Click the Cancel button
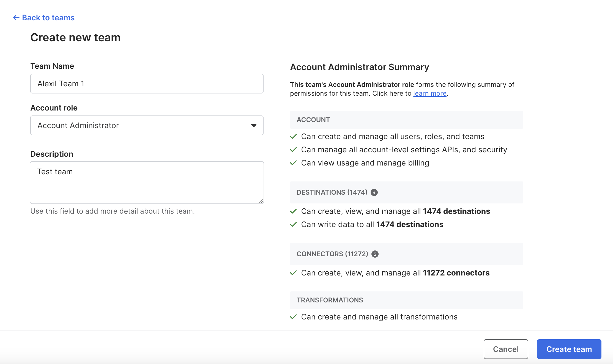Image resolution: width=613 pixels, height=364 pixels. point(506,349)
